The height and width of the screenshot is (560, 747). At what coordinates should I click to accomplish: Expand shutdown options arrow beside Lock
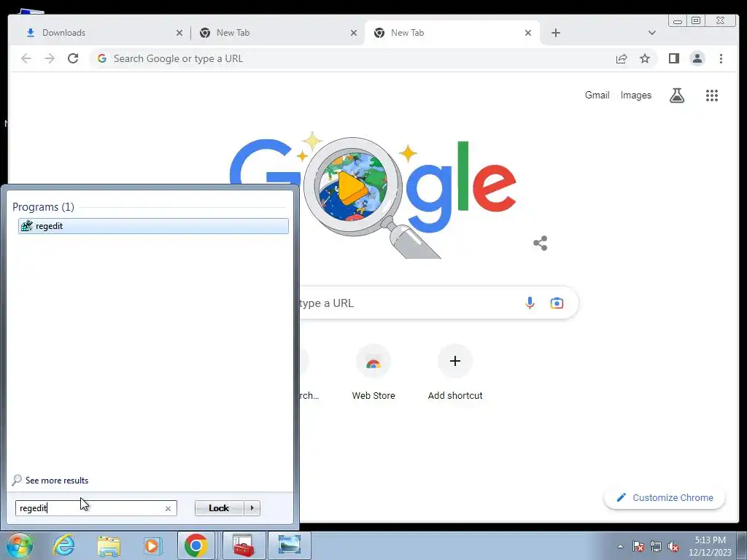pos(252,508)
